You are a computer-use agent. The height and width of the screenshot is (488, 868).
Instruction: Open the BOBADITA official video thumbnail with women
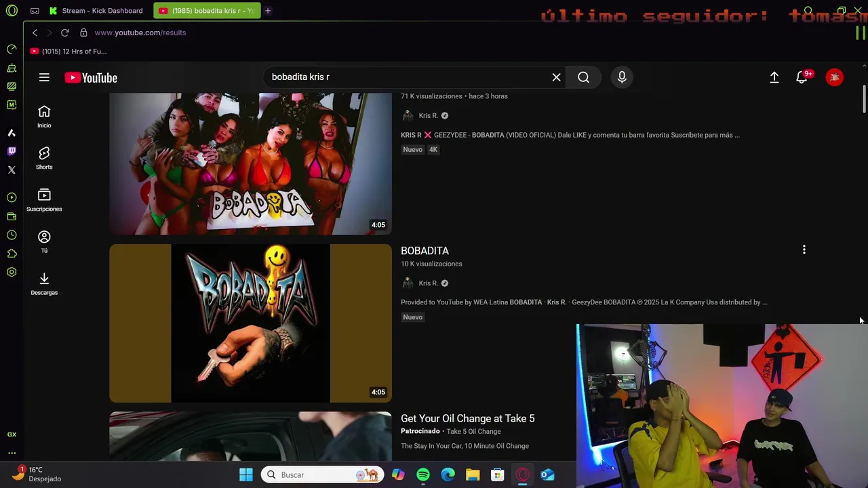click(x=250, y=164)
